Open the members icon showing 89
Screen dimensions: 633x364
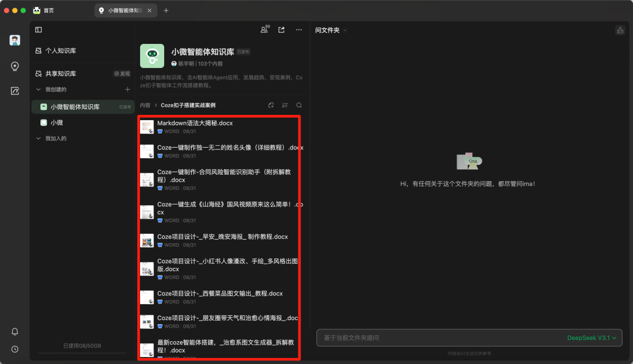coord(265,30)
